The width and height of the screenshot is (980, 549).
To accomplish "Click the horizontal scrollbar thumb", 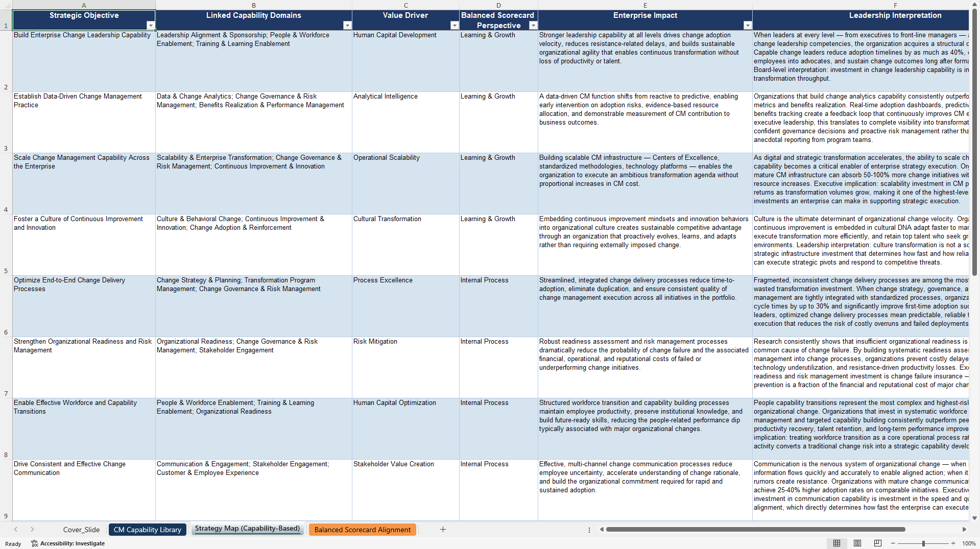I will (x=755, y=530).
